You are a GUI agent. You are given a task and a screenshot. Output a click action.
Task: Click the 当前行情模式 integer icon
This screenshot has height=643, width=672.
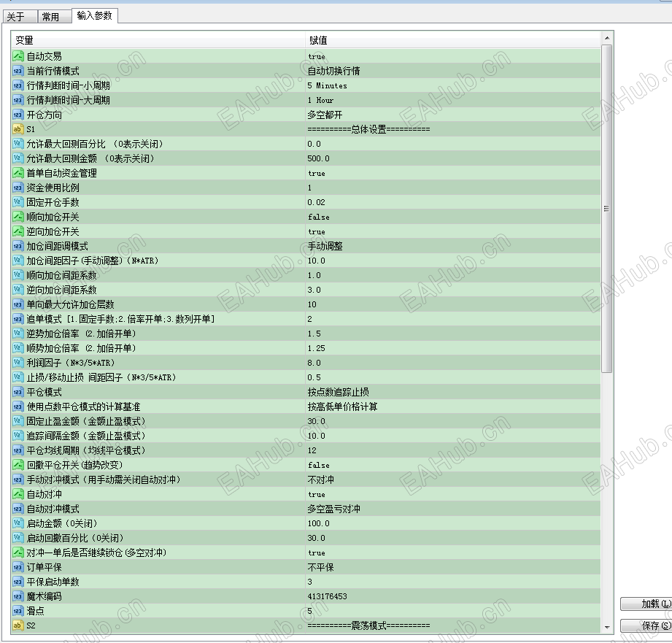pyautogui.click(x=18, y=71)
